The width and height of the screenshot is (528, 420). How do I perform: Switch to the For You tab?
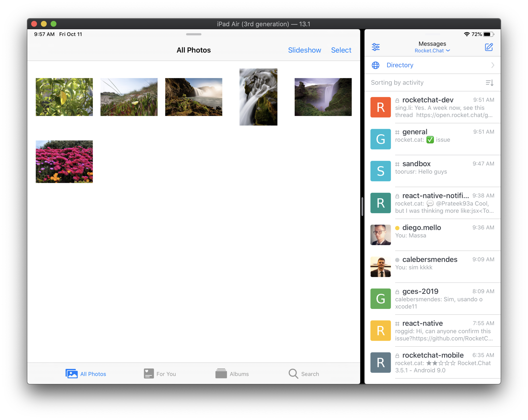point(160,374)
